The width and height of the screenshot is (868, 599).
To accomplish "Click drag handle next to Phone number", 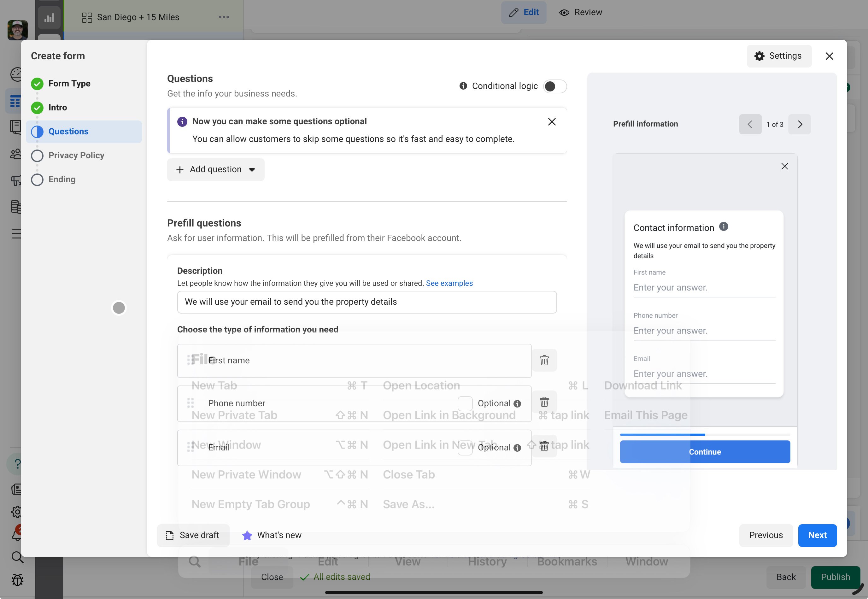I will pyautogui.click(x=190, y=403).
